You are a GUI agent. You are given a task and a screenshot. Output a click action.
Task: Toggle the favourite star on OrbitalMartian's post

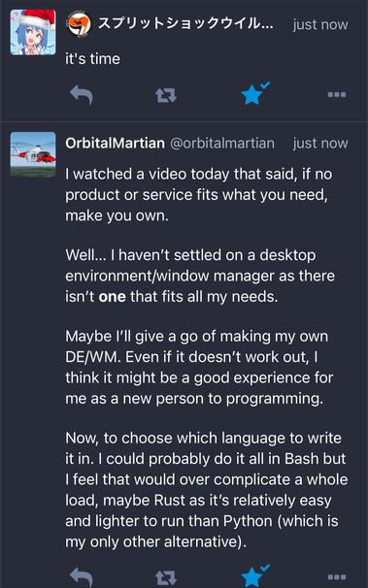click(x=254, y=576)
